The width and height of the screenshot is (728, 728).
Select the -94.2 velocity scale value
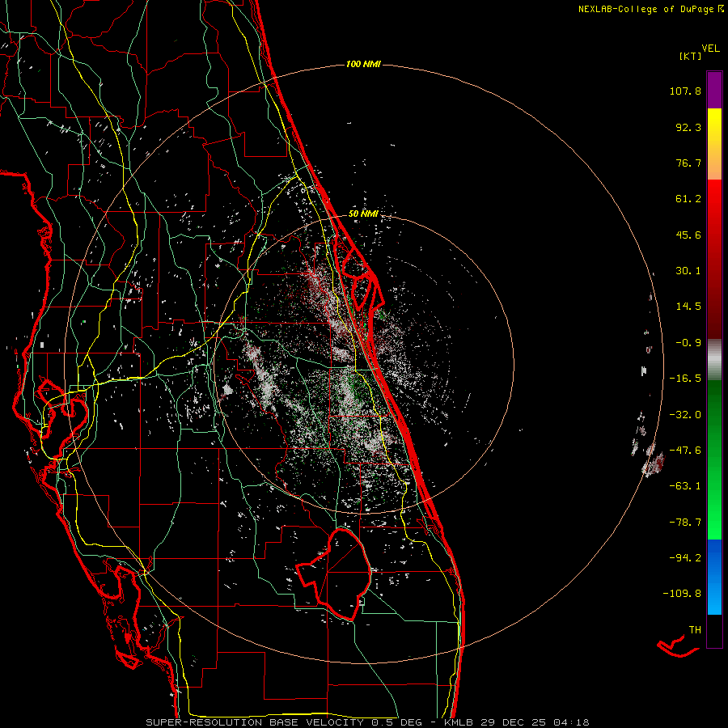[685, 558]
